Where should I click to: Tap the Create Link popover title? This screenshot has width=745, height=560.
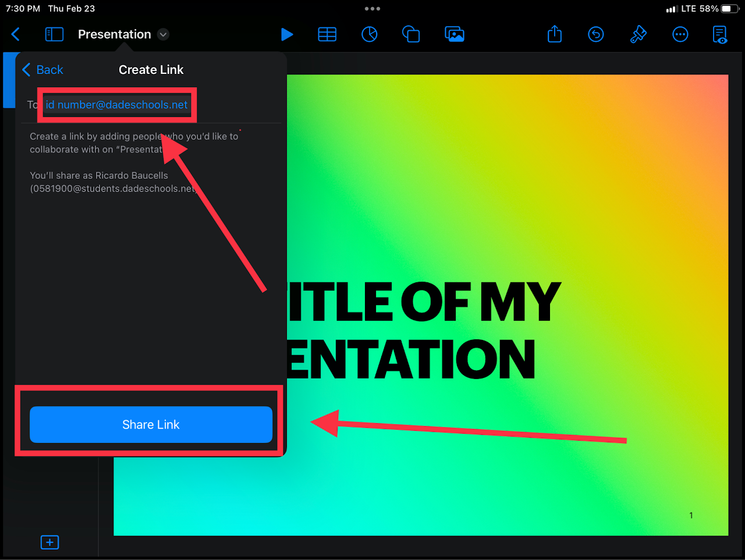coord(151,70)
